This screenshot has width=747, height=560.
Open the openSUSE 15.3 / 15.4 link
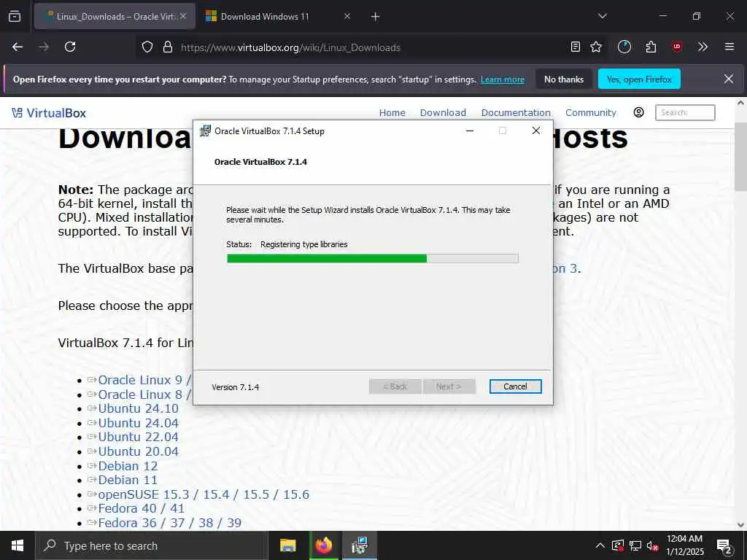[204, 494]
